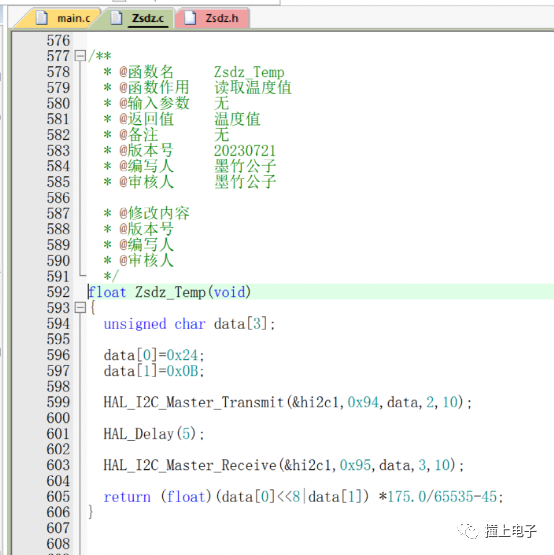Click 'unsigned char data[3];' line
This screenshot has width=554, height=555.
(189, 324)
